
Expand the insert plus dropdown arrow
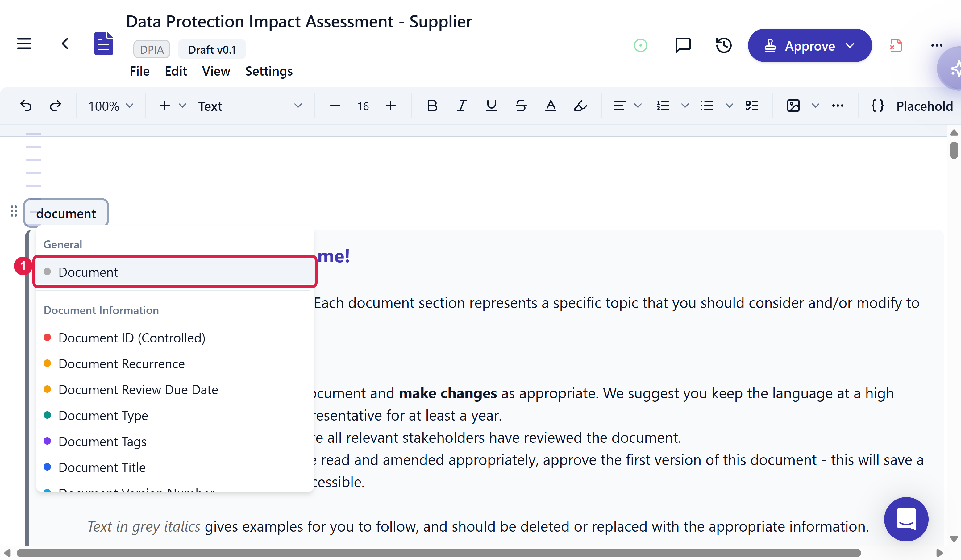coord(182,106)
